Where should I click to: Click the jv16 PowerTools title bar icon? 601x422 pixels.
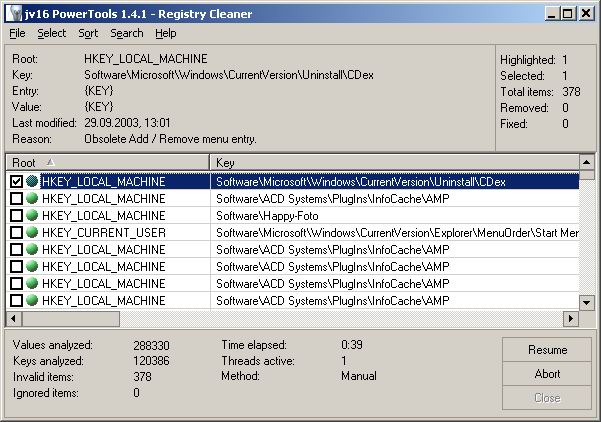[x=14, y=14]
